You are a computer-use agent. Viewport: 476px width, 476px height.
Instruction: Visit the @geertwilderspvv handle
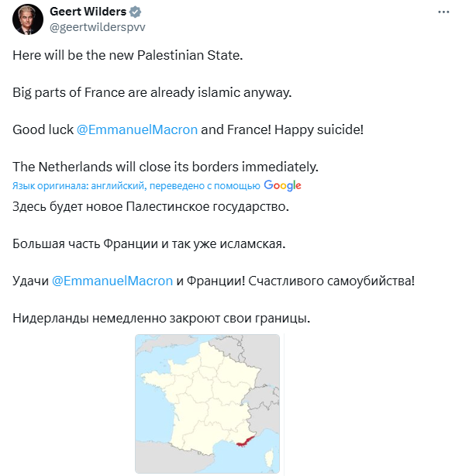98,27
